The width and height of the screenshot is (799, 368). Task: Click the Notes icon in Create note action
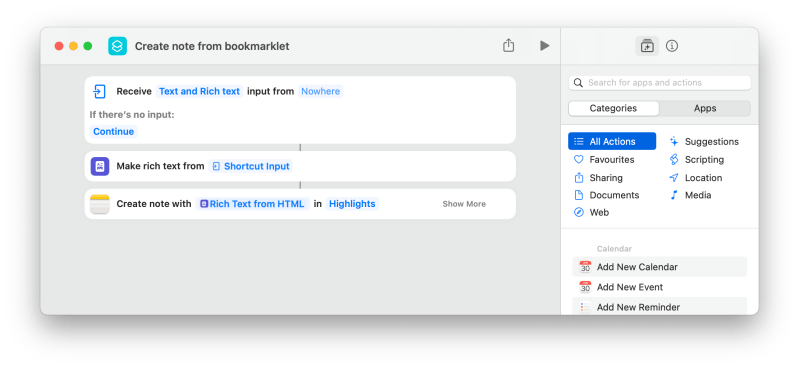point(100,204)
